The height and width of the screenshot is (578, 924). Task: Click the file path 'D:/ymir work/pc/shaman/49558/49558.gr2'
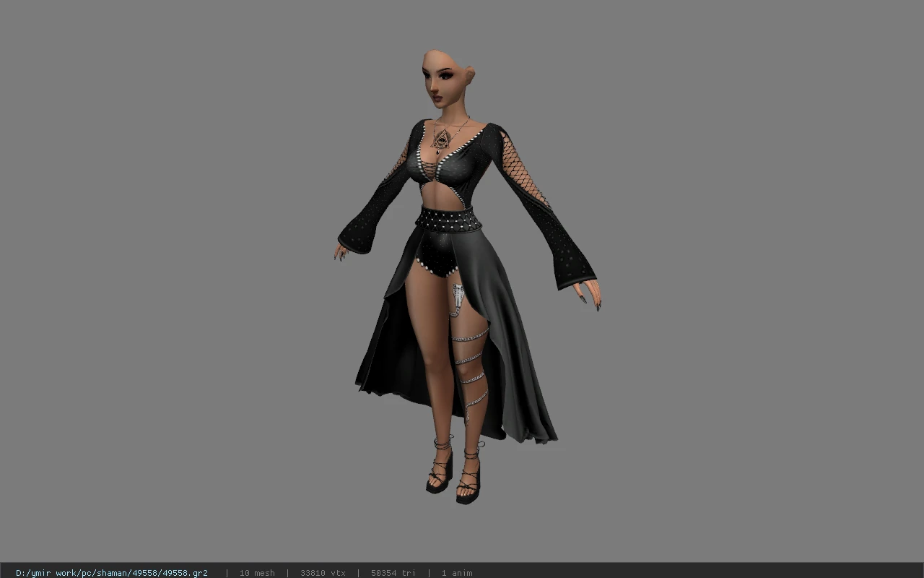(x=112, y=573)
